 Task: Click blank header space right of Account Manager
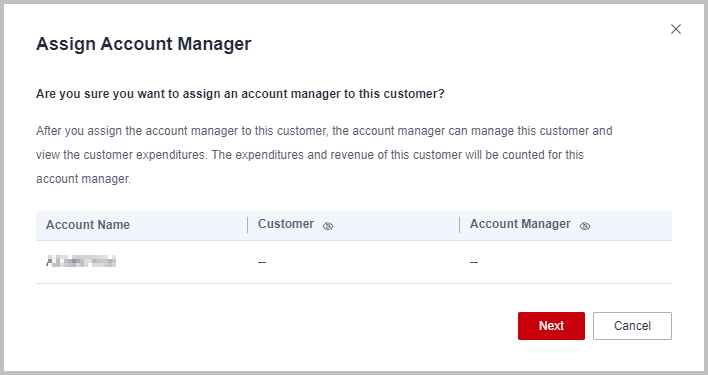[x=632, y=225]
